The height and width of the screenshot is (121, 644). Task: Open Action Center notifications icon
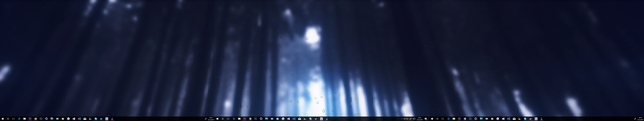(x=426, y=119)
